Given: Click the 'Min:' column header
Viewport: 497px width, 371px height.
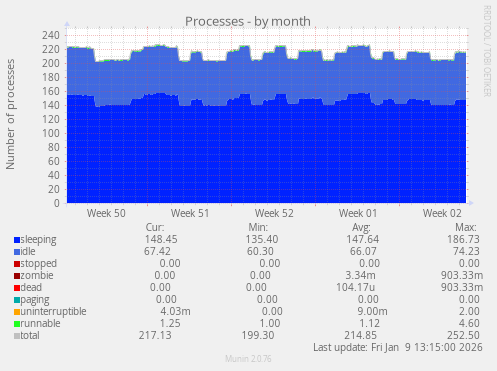Looking at the screenshot, I should 258,227.
